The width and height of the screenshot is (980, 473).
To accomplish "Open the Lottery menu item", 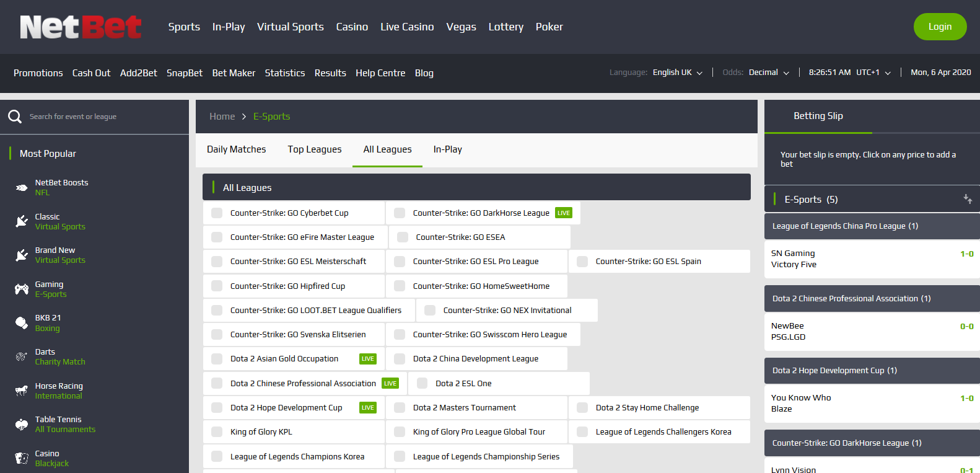I will click(505, 27).
